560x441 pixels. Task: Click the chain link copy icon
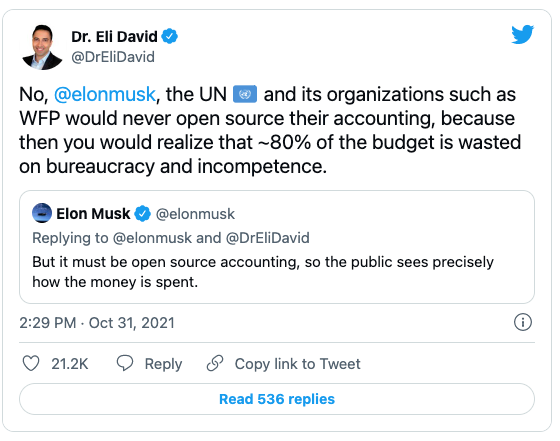point(215,364)
